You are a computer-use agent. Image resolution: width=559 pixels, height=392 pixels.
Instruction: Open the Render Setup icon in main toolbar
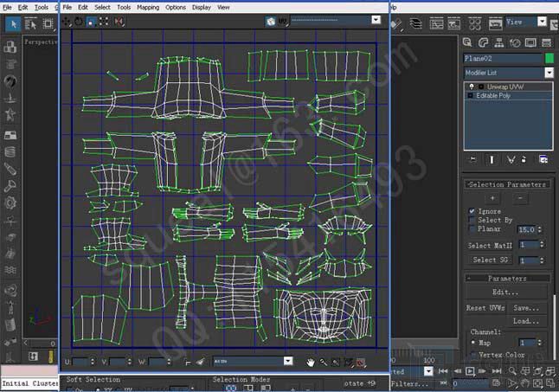click(x=495, y=24)
